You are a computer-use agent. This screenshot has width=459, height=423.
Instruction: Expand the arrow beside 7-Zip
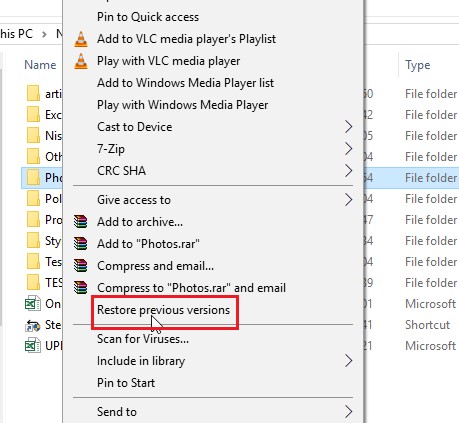pos(348,149)
